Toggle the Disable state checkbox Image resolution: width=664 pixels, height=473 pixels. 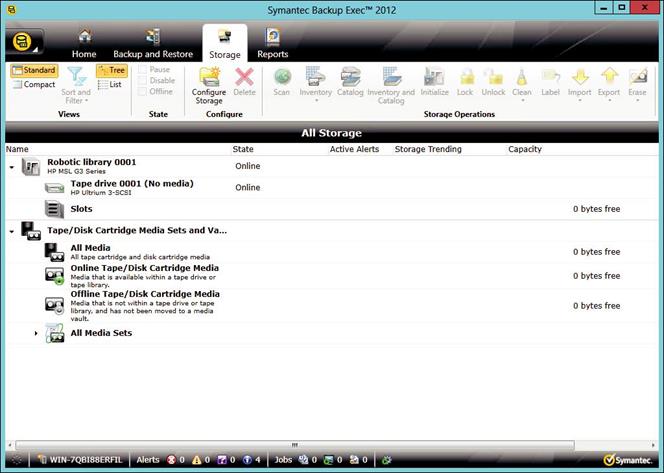(143, 80)
